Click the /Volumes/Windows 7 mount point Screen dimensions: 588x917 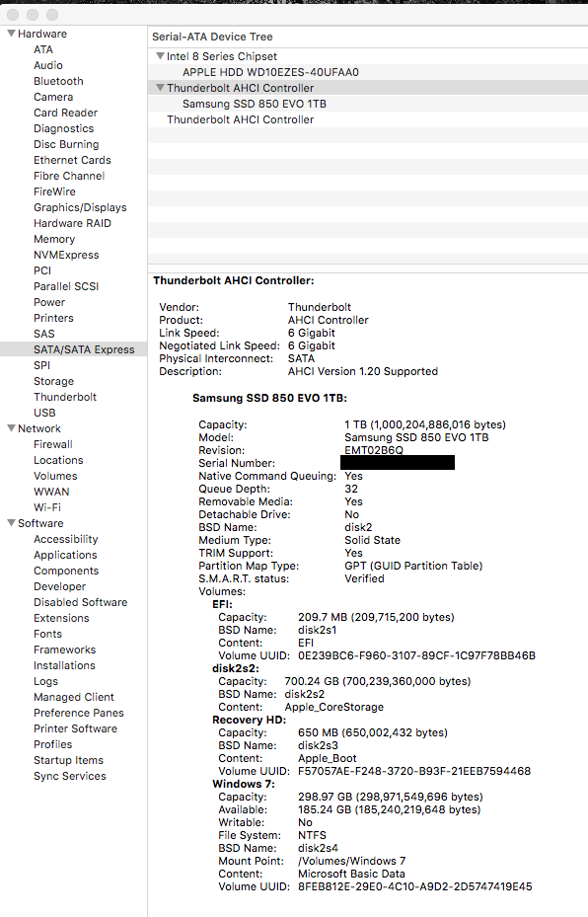pos(352,861)
